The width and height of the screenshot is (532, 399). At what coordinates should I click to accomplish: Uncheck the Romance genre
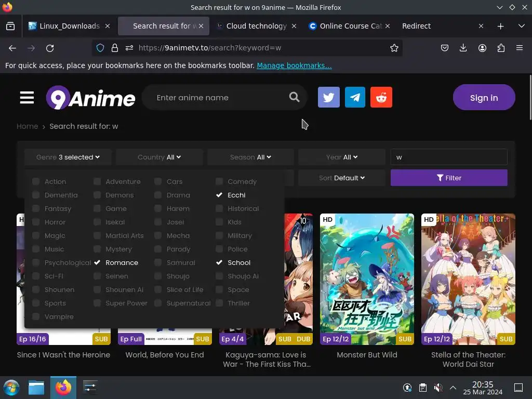[x=97, y=262]
